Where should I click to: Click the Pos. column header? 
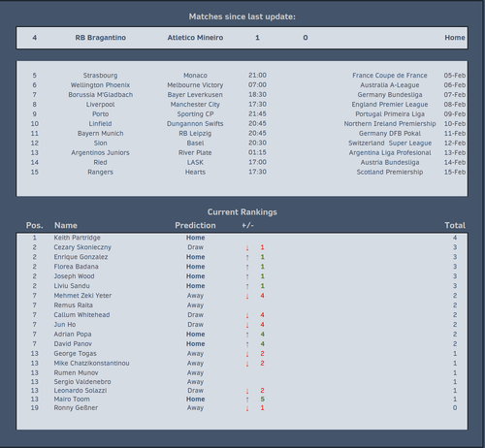point(35,225)
